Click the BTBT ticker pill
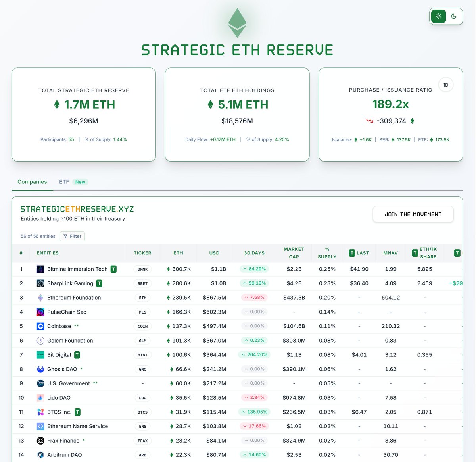 [143, 355]
